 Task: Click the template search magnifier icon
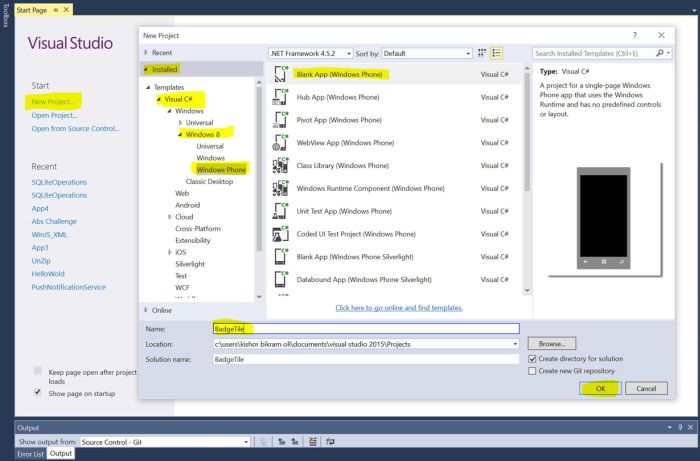(x=660, y=53)
